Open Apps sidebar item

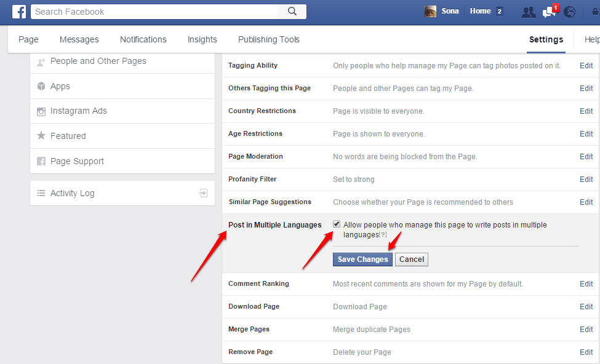coord(122,87)
